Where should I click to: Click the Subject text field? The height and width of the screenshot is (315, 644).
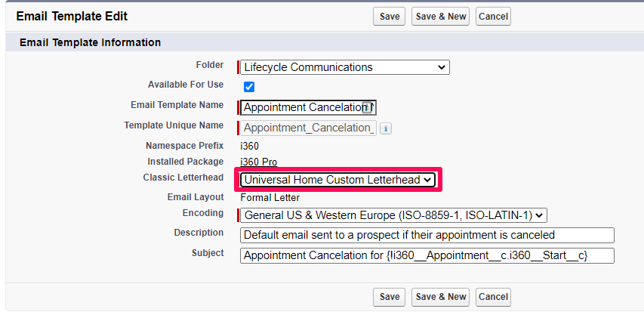coord(427,255)
